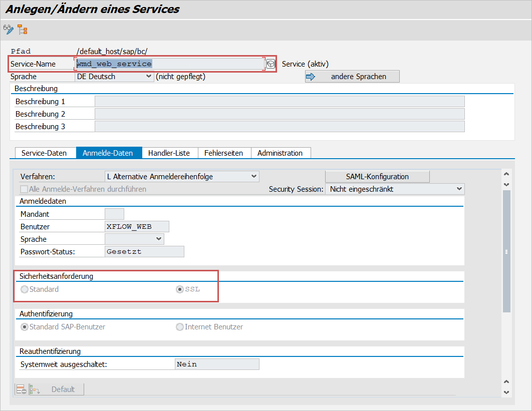Screen dimensions: 532x411
Task: Expand the Security Session dropdown
Action: coord(459,189)
